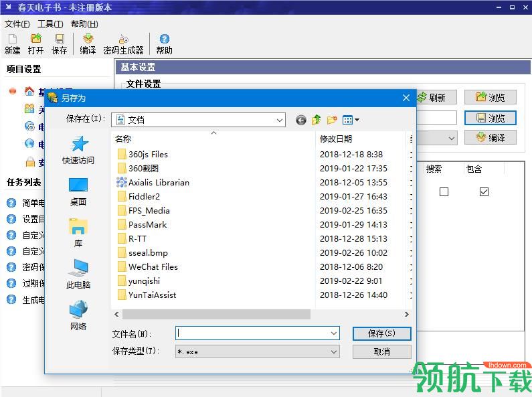Select the Fiddler2 folder
The width and height of the screenshot is (532, 397).
point(139,197)
